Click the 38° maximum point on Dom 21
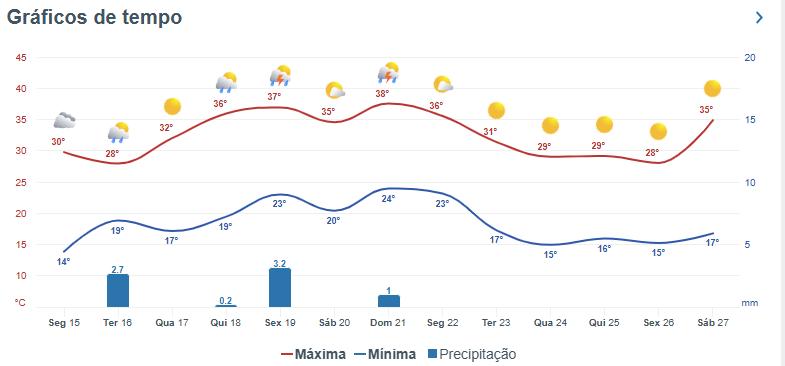Screen dimensions: 785x366 [389, 104]
